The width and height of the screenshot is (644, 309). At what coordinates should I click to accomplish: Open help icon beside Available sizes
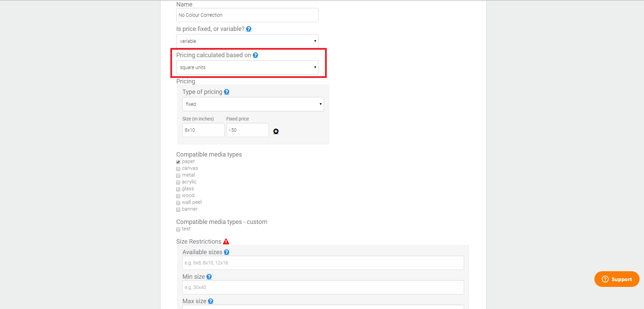pyautogui.click(x=226, y=252)
